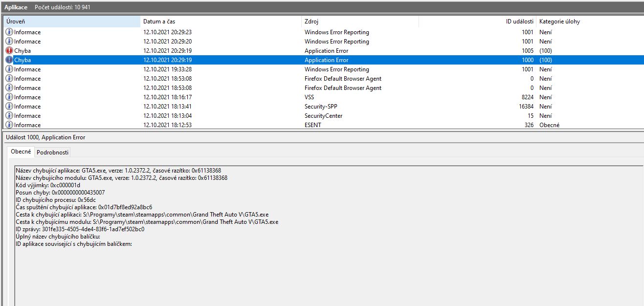
Task: Select the VSS source cell
Action: click(310, 97)
